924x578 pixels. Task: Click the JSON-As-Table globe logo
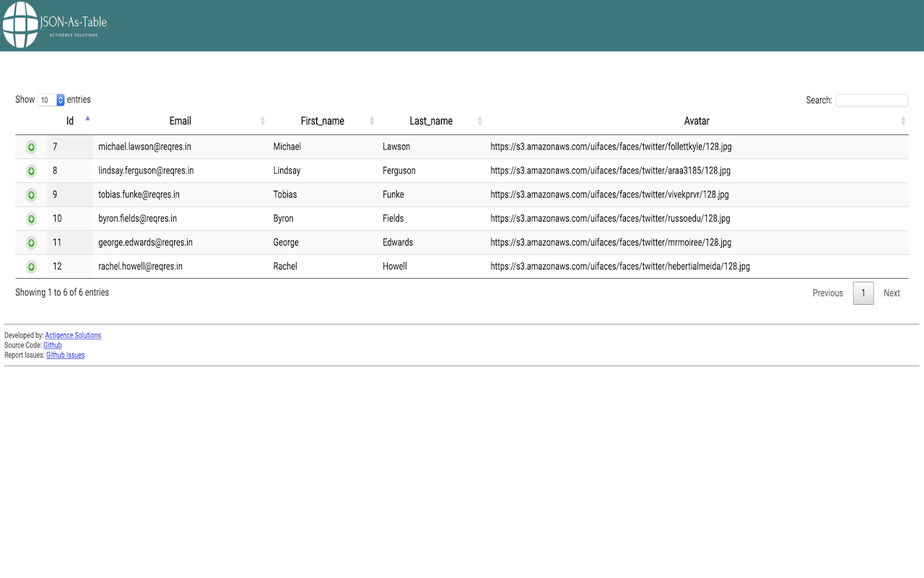point(19,25)
